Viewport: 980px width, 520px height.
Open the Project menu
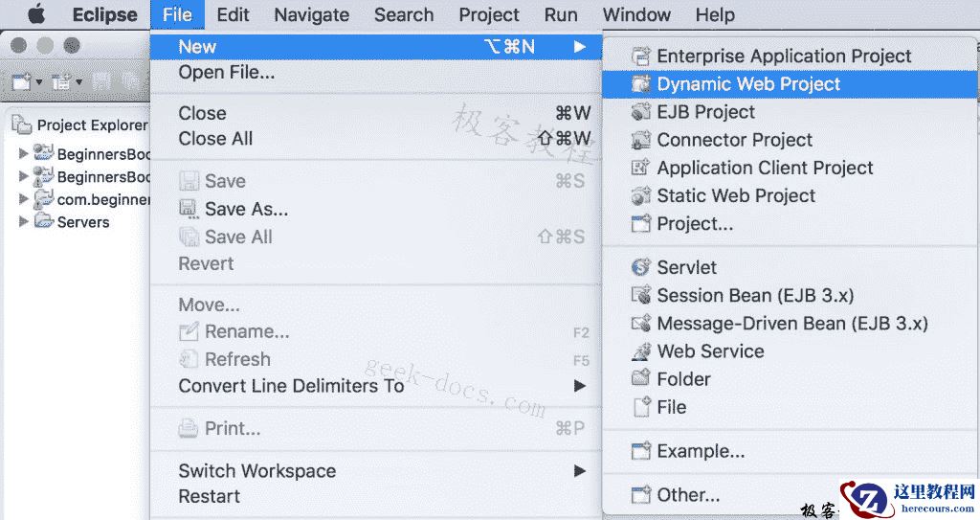click(x=489, y=14)
